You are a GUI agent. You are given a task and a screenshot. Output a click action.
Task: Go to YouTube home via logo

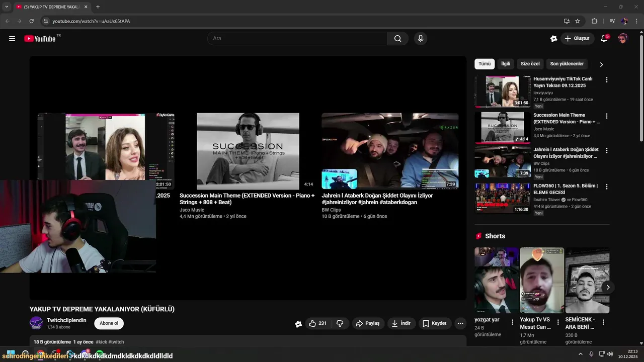point(40,39)
